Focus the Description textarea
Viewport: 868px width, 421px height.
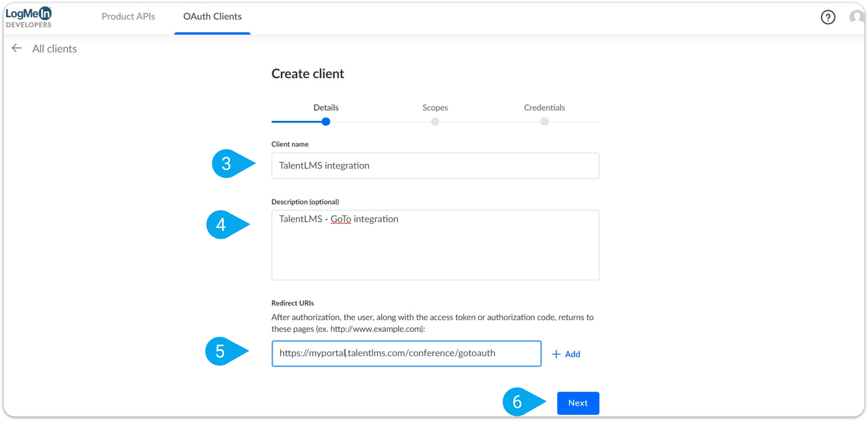click(435, 245)
